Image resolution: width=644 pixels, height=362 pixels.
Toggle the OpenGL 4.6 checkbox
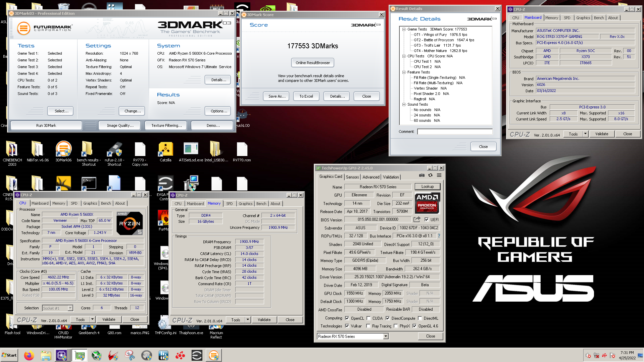[x=414, y=326]
